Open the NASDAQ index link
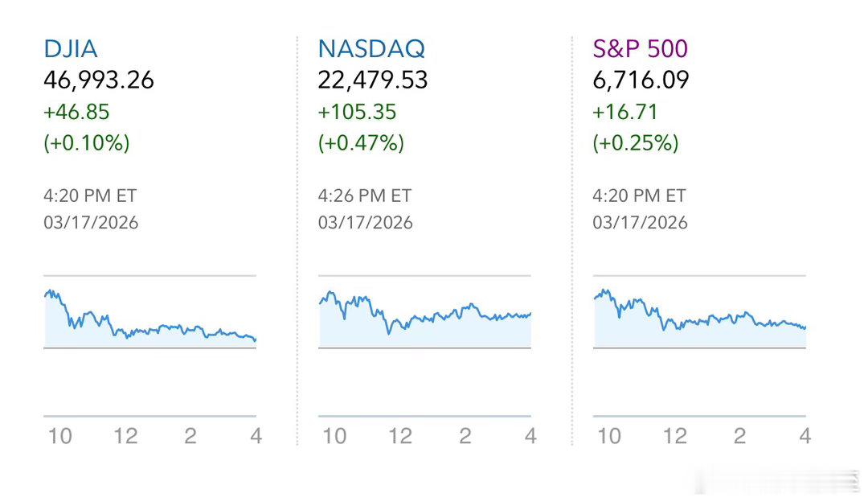868x502 pixels. (x=371, y=49)
